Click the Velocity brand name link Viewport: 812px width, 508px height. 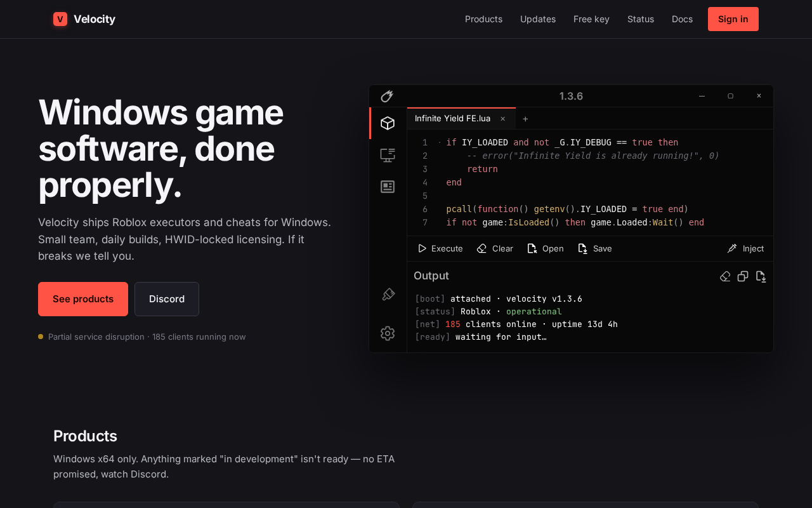(x=95, y=19)
